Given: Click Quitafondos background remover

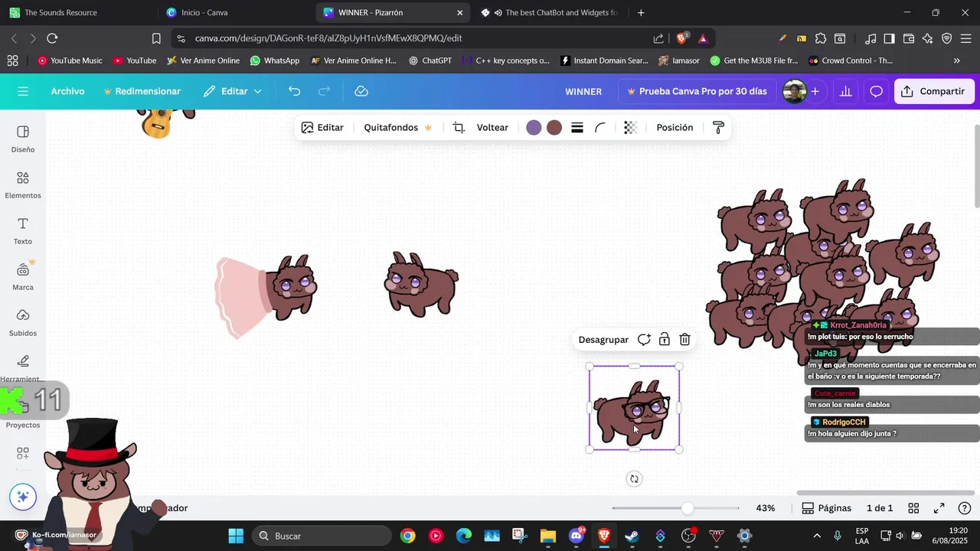Looking at the screenshot, I should click(x=397, y=128).
